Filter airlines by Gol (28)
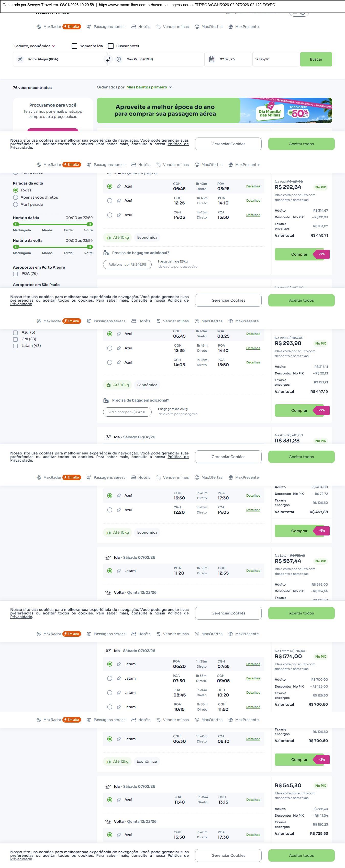The image size is (345, 868). tap(16, 339)
